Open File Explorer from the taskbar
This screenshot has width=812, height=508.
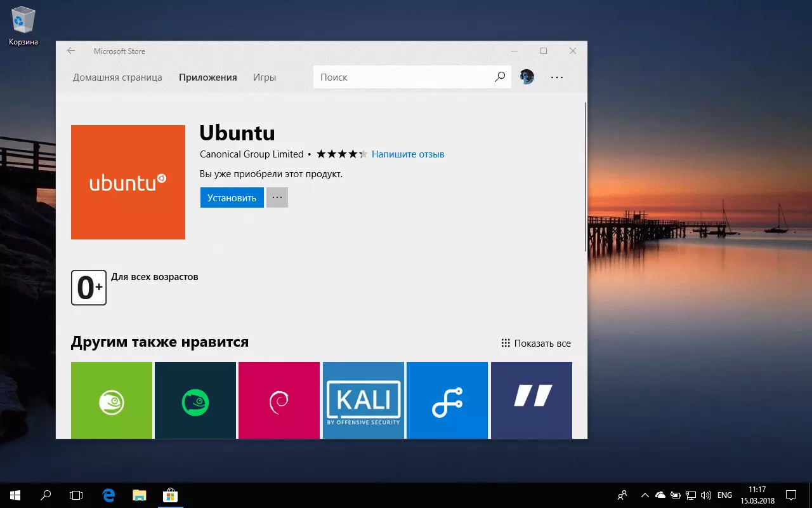tap(140, 495)
